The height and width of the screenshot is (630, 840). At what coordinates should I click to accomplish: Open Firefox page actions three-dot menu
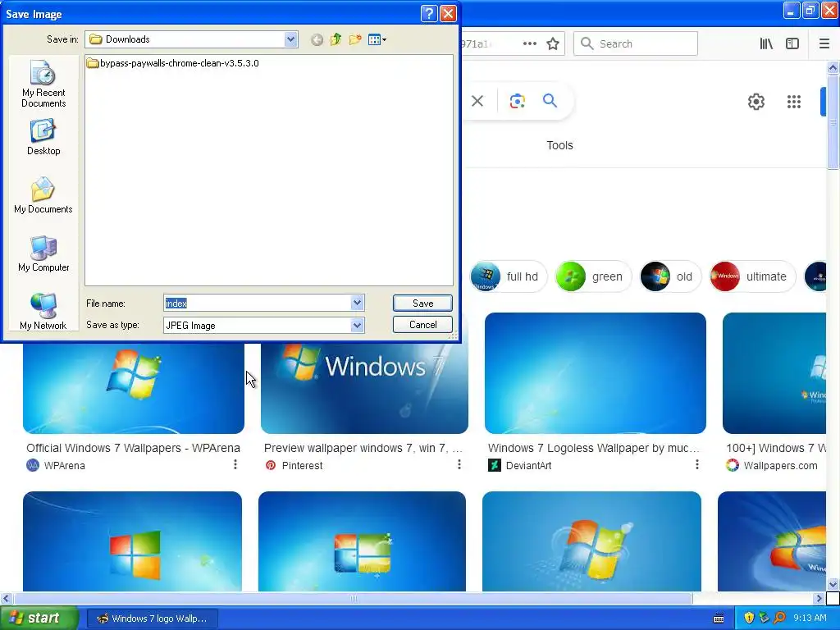point(529,44)
